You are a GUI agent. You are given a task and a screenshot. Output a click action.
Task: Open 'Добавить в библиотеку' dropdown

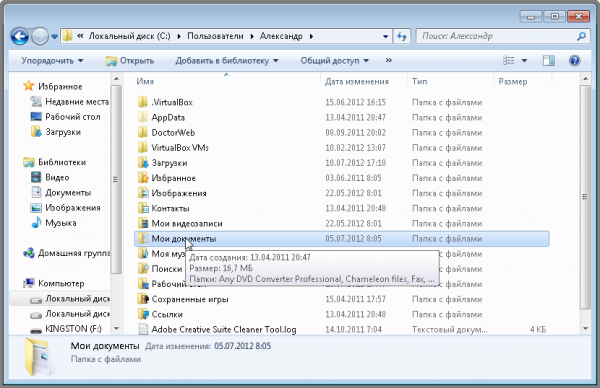(227, 60)
